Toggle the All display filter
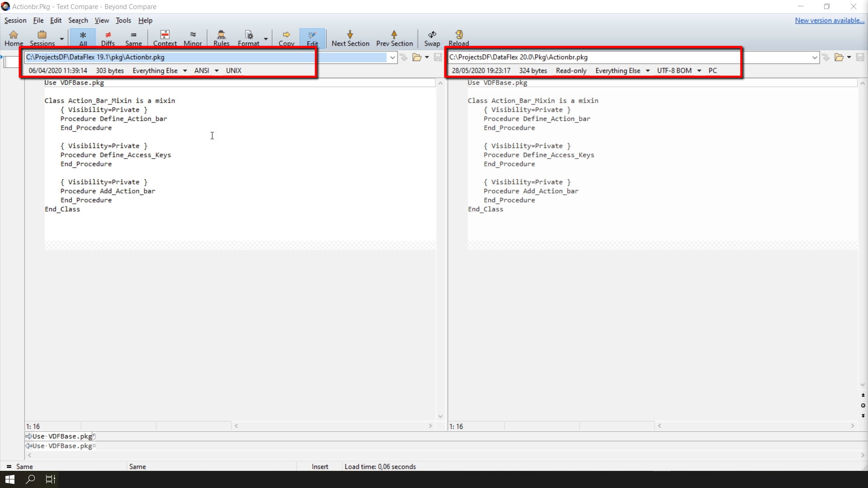The image size is (868, 488). tap(83, 38)
